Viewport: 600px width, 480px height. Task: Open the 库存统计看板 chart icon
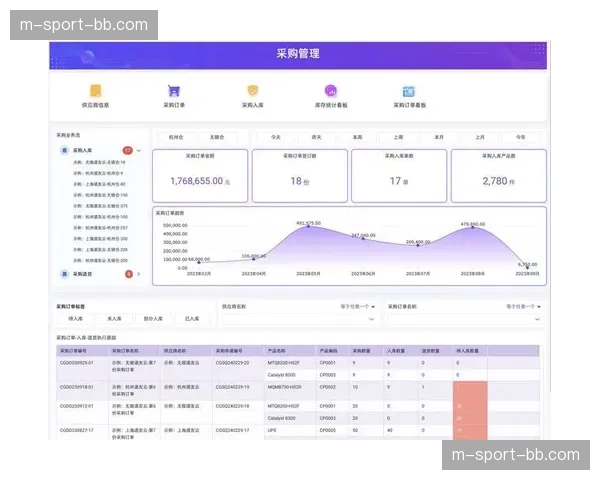[x=331, y=90]
